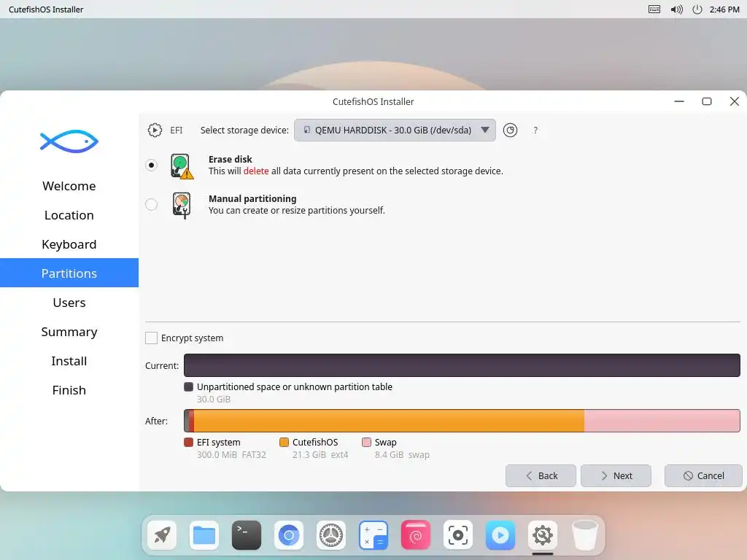This screenshot has height=560, width=747.
Task: Go to the Welcome step in sidebar
Action: click(x=69, y=186)
